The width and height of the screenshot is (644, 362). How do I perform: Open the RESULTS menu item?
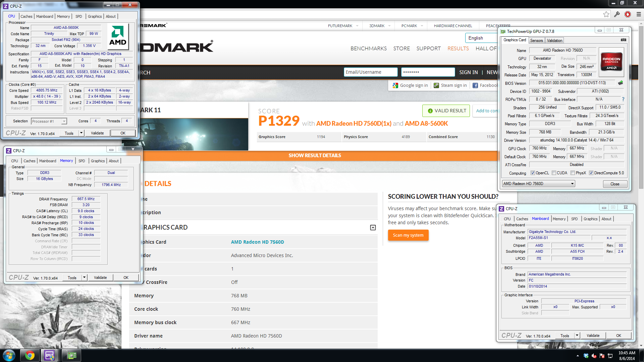point(458,49)
